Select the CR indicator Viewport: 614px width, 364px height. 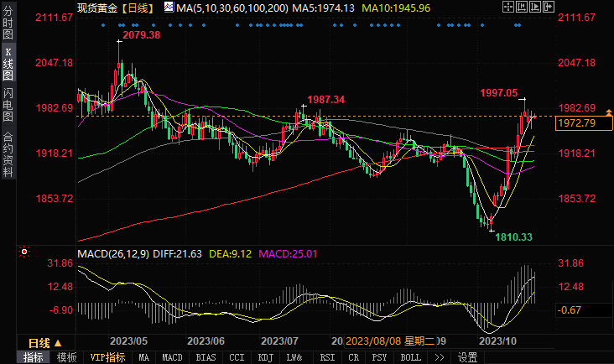[x=354, y=357]
